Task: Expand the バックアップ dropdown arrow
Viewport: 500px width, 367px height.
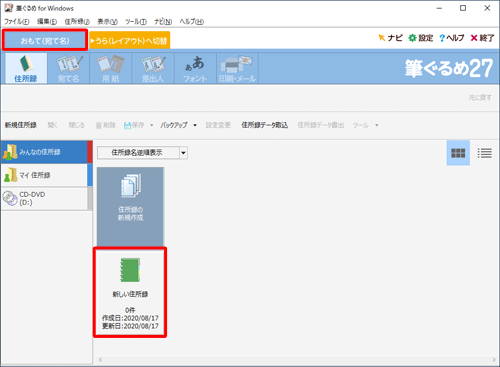Action: pyautogui.click(x=195, y=125)
